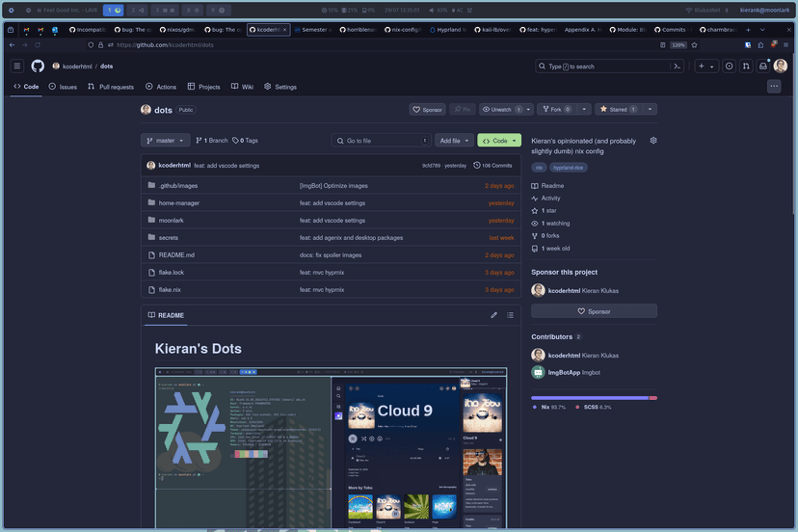Open the command palette icon beside search
The width and height of the screenshot is (798, 532).
point(678,66)
